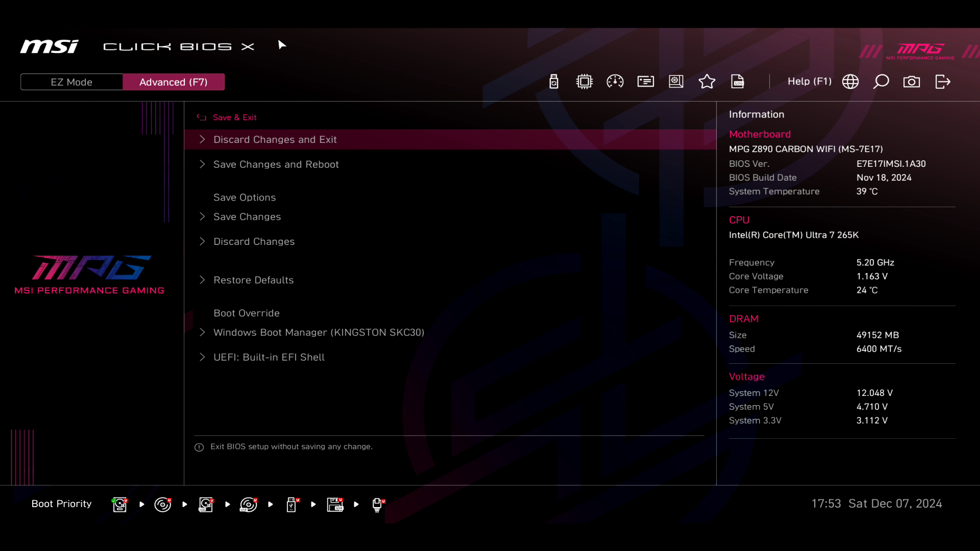Open the magnifying glass search icon
980x551 pixels.
(x=881, y=82)
